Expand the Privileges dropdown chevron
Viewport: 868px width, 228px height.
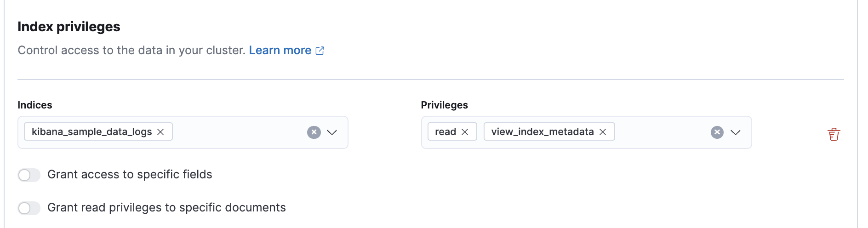[736, 132]
